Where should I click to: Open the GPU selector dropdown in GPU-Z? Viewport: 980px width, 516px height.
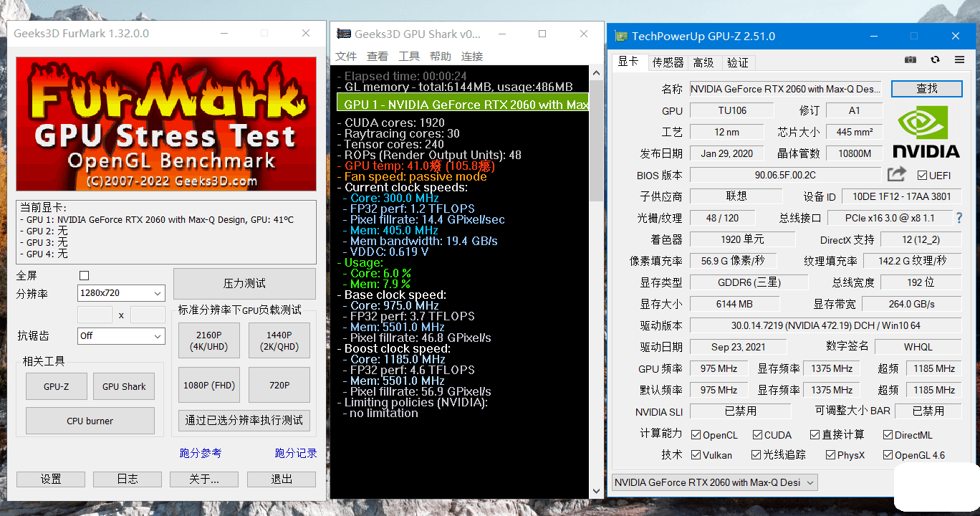[714, 482]
